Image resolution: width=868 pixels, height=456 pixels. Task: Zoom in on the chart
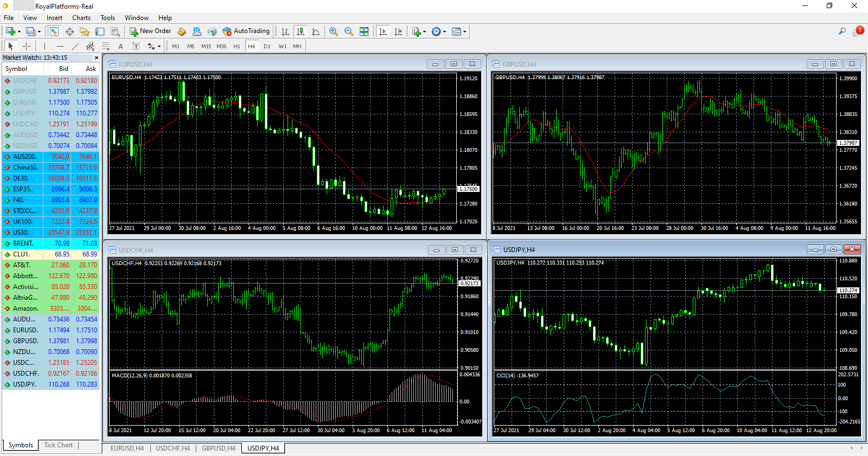coord(334,31)
